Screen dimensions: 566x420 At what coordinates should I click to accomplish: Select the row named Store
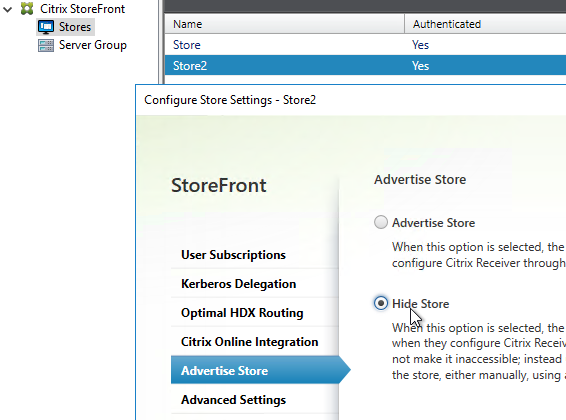365,45
